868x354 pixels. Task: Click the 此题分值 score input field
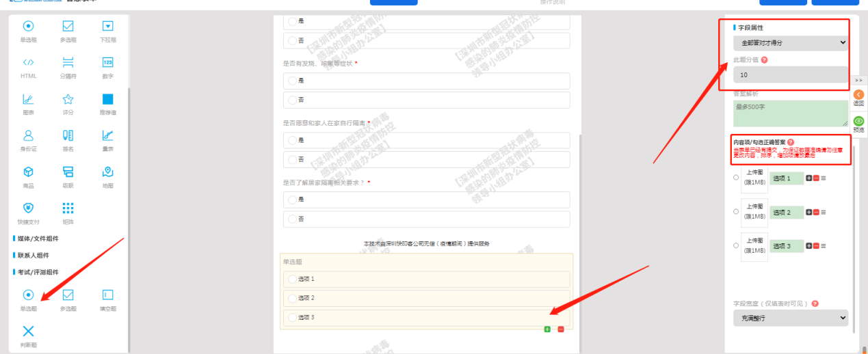point(790,74)
